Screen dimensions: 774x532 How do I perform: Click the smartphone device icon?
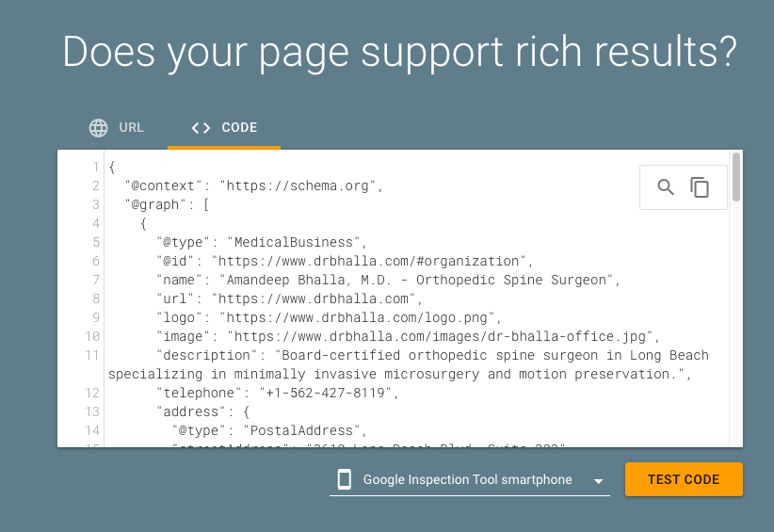point(344,479)
